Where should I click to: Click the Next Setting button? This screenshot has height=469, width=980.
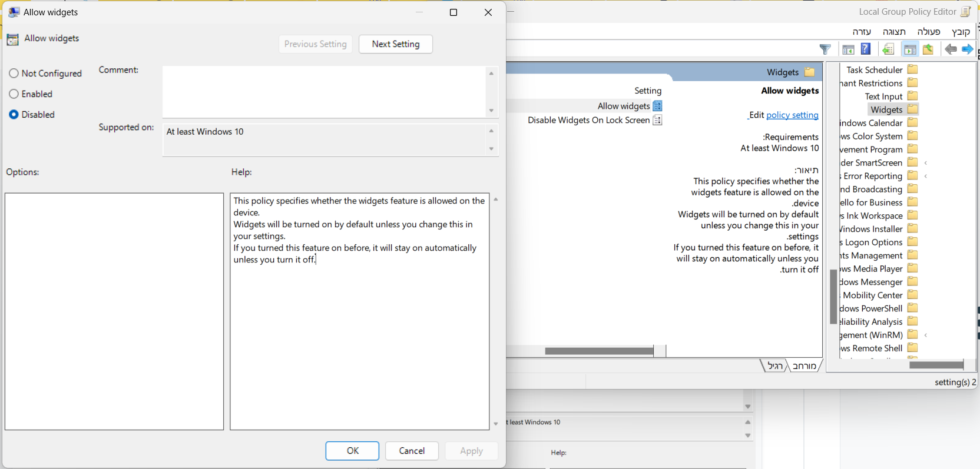(396, 44)
